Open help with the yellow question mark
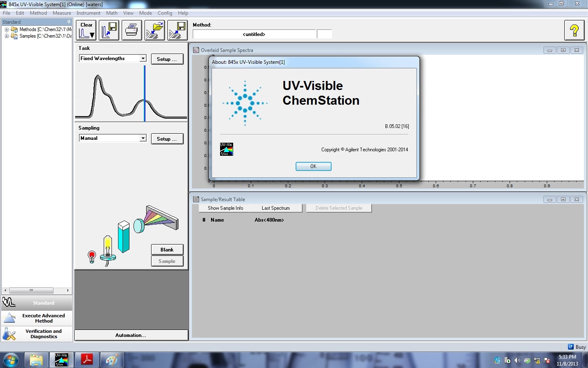Image resolution: width=588 pixels, height=368 pixels. click(x=574, y=30)
